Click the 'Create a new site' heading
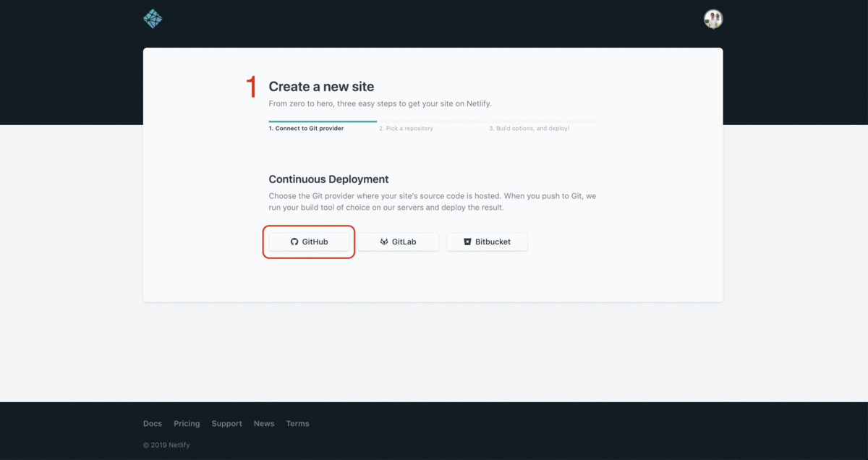Image resolution: width=868 pixels, height=460 pixels. pyautogui.click(x=321, y=87)
